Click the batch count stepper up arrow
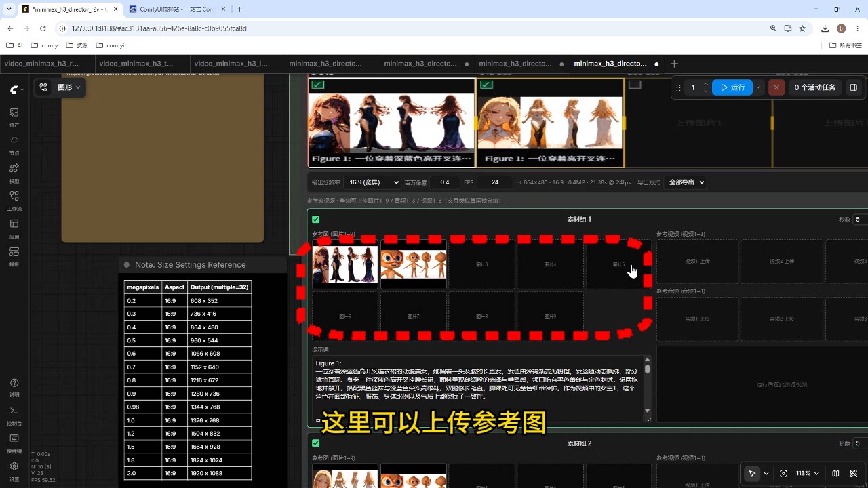The image size is (868, 488). pyautogui.click(x=706, y=84)
